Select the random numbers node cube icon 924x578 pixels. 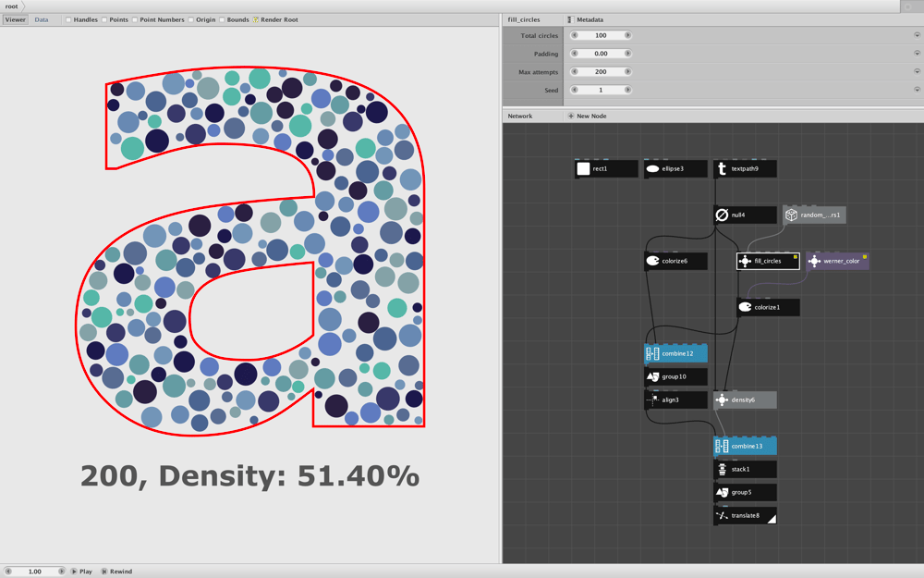pyautogui.click(x=792, y=215)
